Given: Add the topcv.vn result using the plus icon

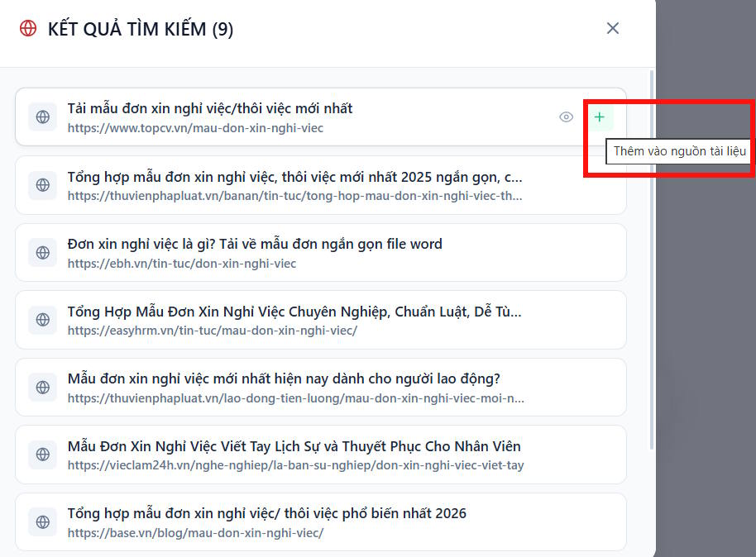Looking at the screenshot, I should tap(599, 117).
